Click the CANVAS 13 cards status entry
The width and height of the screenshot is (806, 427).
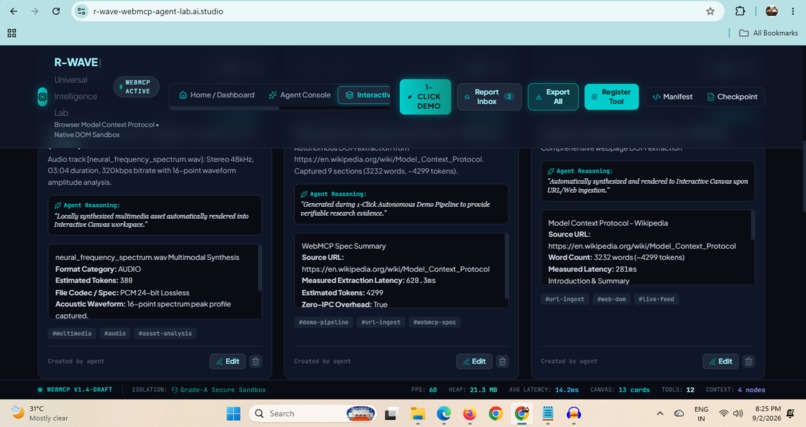[x=619, y=390]
